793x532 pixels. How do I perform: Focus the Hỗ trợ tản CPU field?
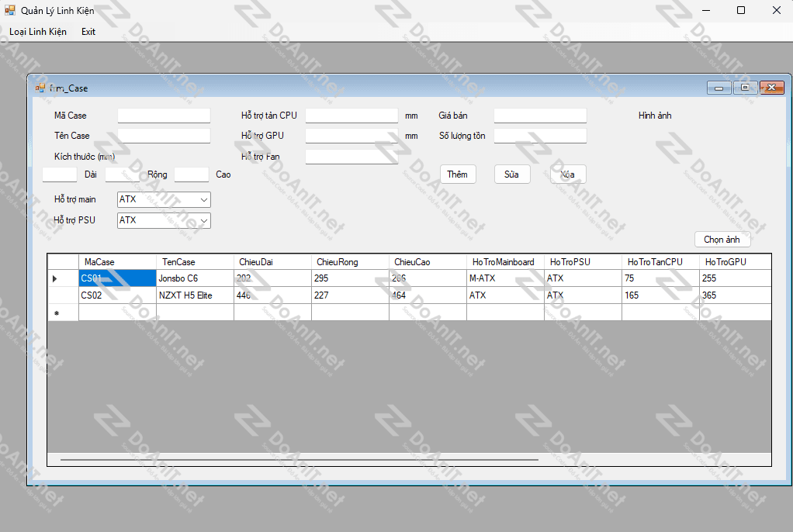click(x=351, y=116)
